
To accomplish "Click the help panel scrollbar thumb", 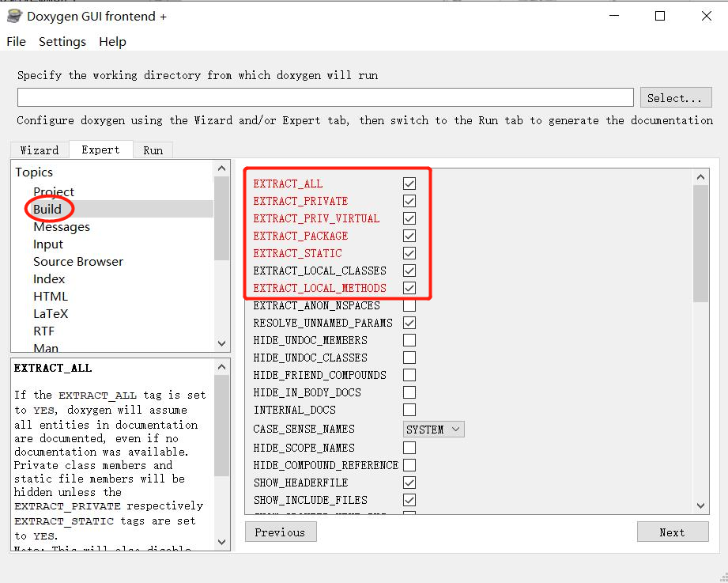I will click(221, 426).
